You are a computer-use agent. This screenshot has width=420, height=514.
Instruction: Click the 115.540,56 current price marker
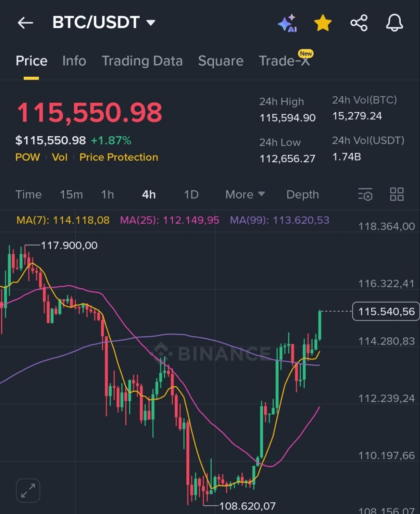[386, 312]
